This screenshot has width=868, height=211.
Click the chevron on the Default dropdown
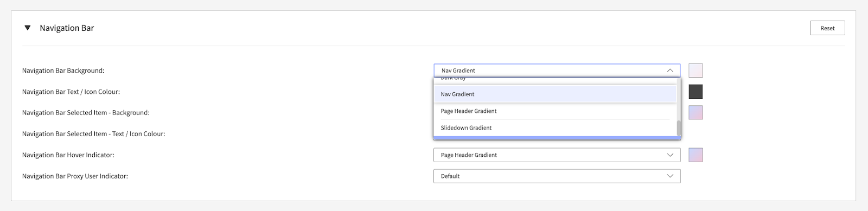(x=670, y=176)
